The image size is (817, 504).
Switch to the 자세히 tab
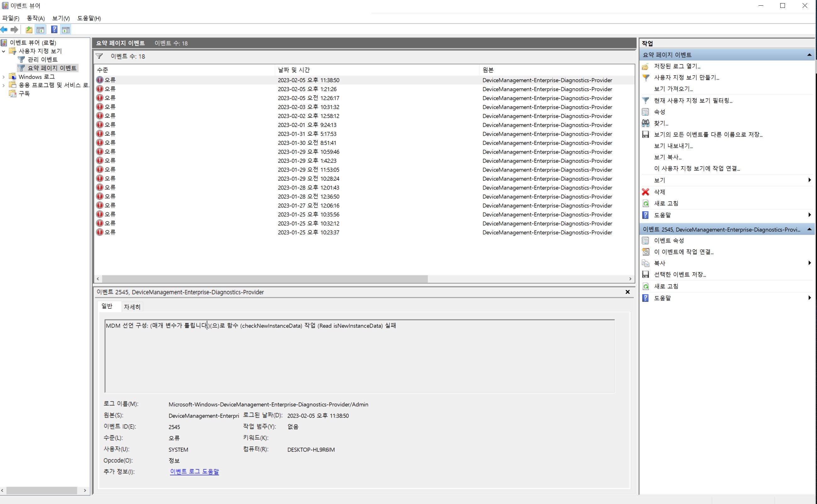(x=132, y=307)
